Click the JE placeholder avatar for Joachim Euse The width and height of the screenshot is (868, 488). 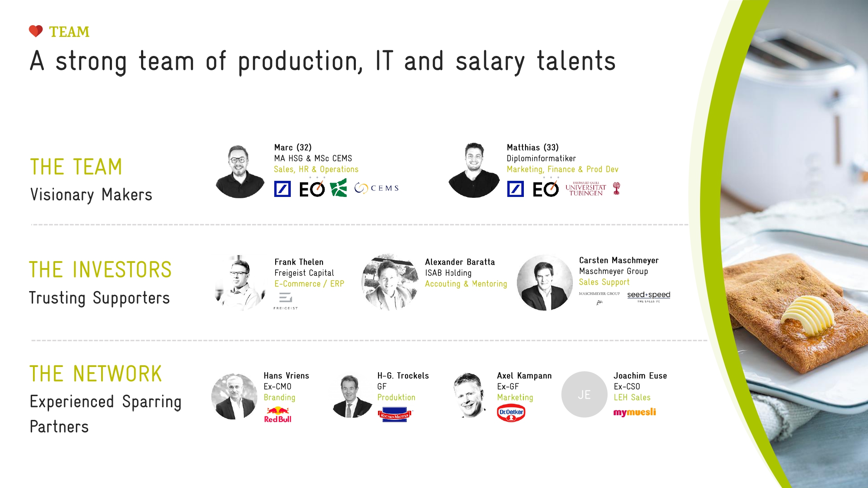[x=584, y=394]
